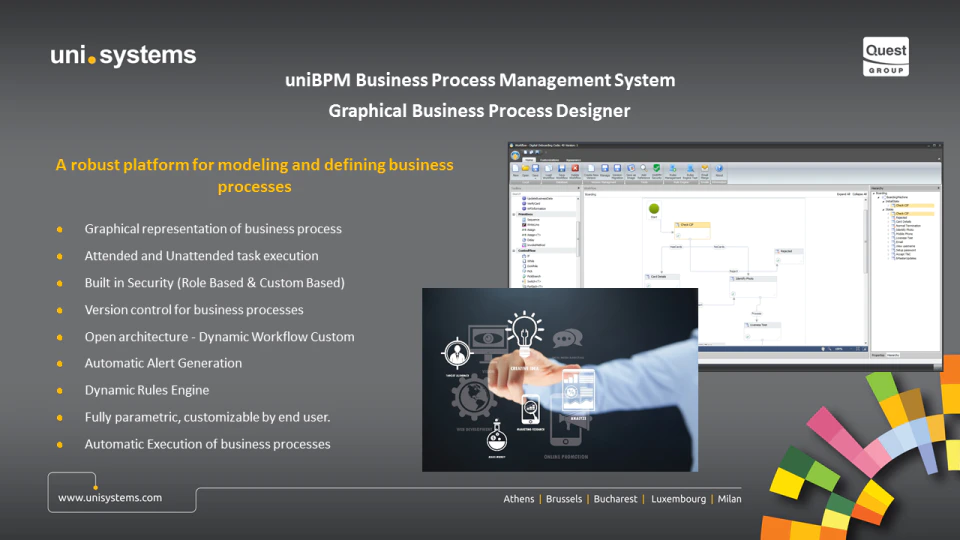Open the Home ribbon tab

point(529,160)
